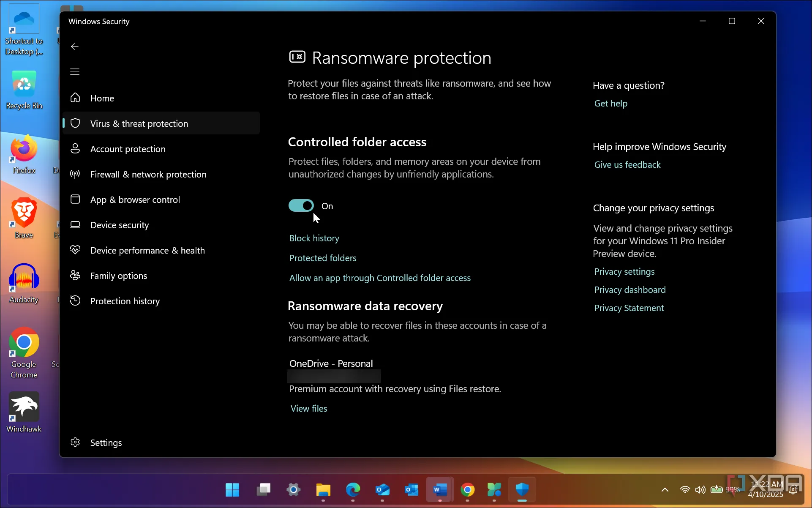
Task: Open the Block history link
Action: coord(314,238)
